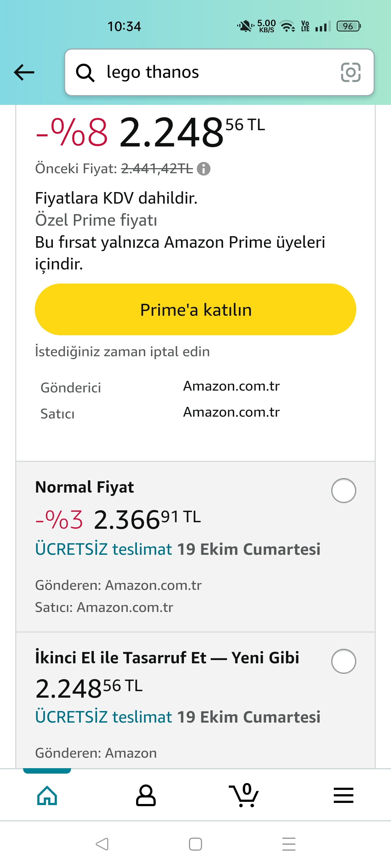This screenshot has height=868, width=391.
Task: Tap info icon beside previous price
Action: 203,169
